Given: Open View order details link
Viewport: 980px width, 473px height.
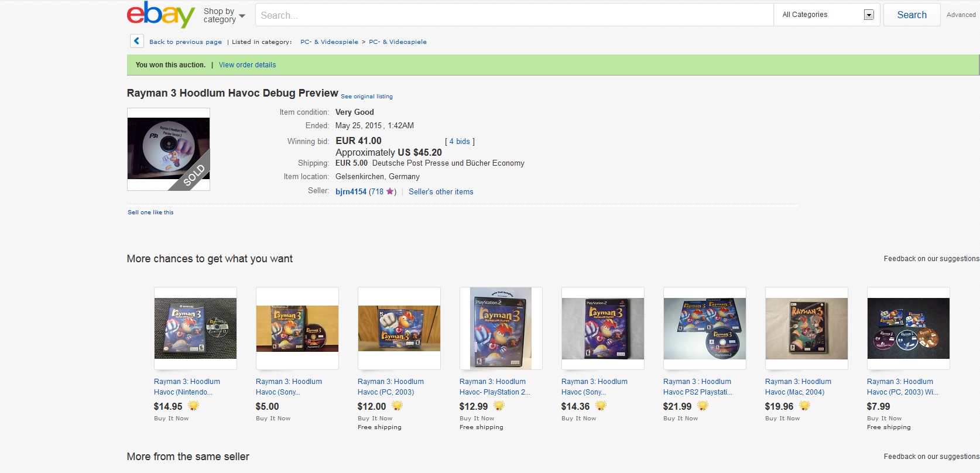Looking at the screenshot, I should tap(247, 65).
